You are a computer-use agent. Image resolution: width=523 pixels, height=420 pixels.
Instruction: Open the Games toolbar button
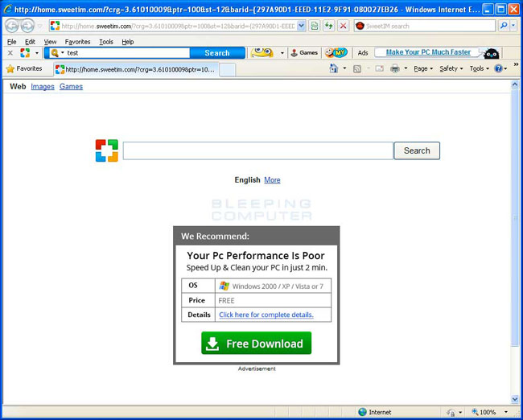pos(304,53)
